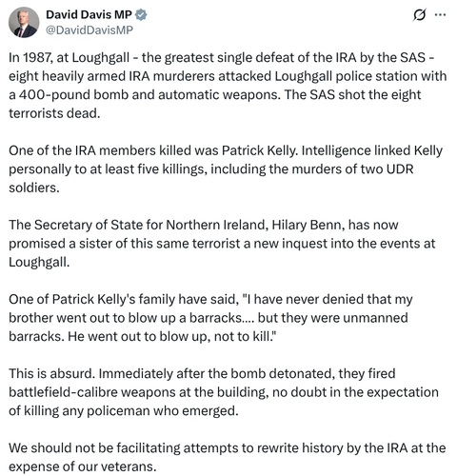Open the @DavidDavisMP handle link
The width and height of the screenshot is (457, 476).
coord(89,30)
